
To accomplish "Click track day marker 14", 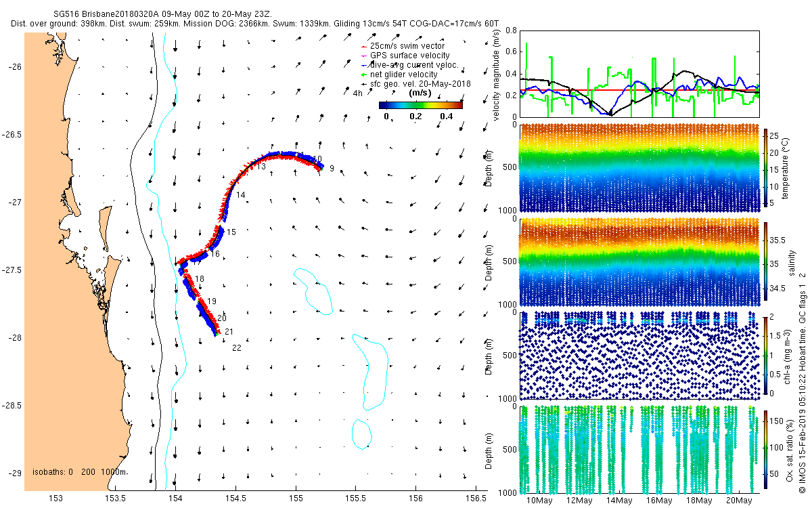I will pyautogui.click(x=240, y=195).
